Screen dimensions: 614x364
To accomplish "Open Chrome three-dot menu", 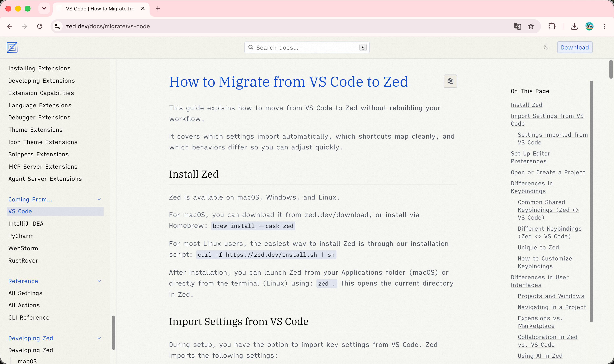I will click(604, 26).
